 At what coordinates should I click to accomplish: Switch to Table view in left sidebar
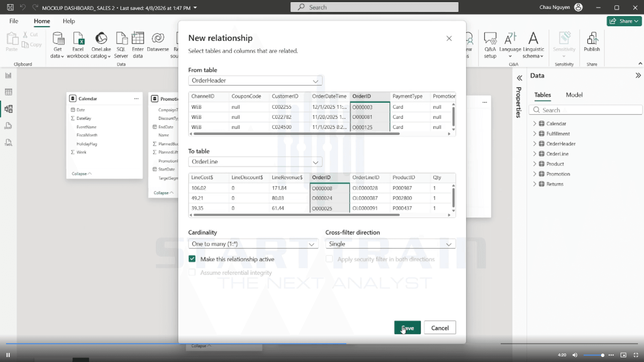(8, 92)
